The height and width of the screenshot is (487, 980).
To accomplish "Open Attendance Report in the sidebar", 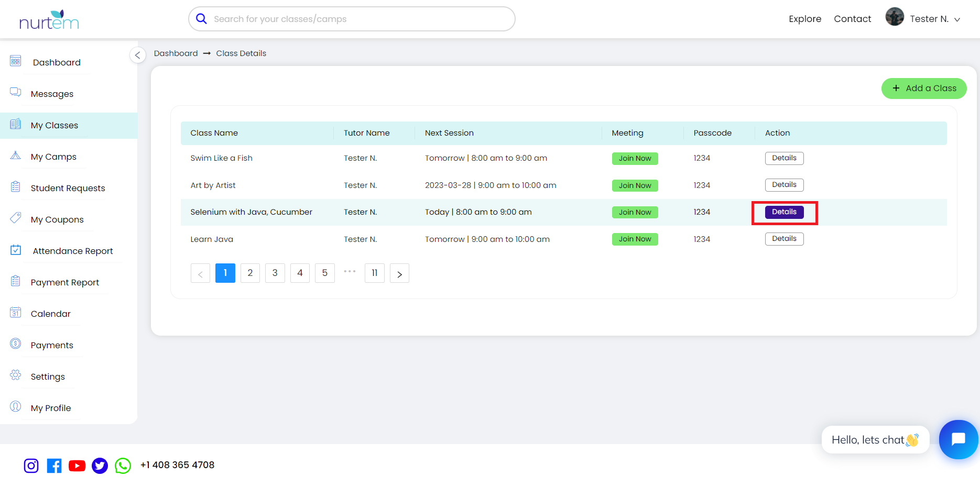I will point(73,251).
